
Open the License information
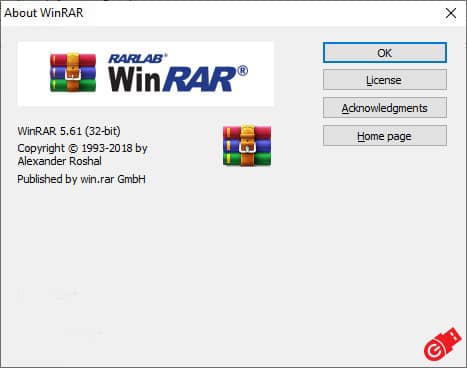tap(385, 80)
